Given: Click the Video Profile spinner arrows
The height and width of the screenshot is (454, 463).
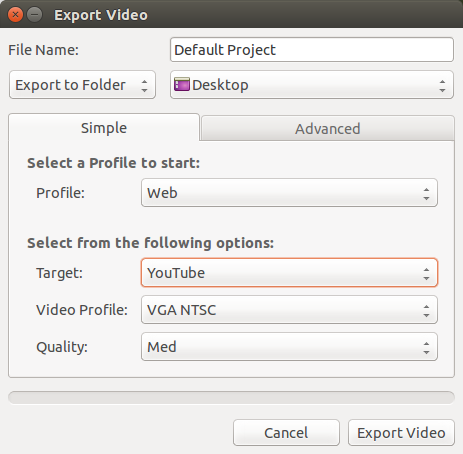Looking at the screenshot, I should pos(426,310).
